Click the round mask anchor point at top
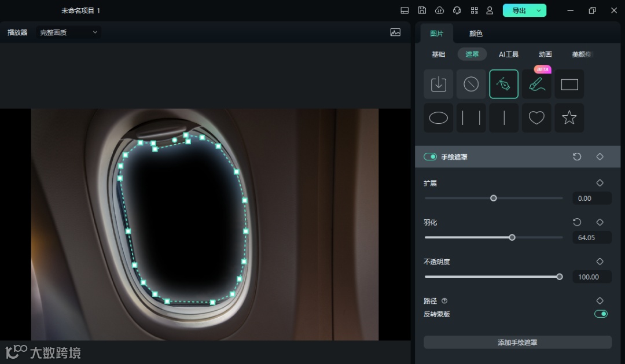Screen dimensions: 625x364 (174, 140)
